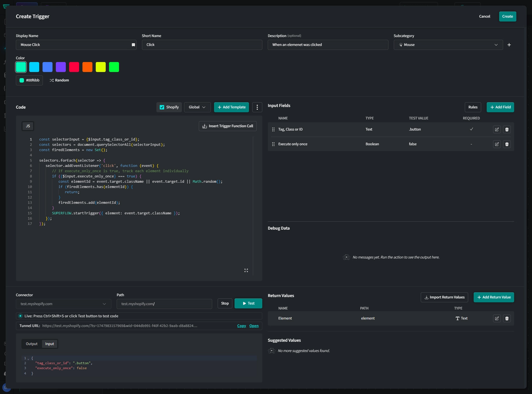
Task: Open the Subcategory Mouse dropdown
Action: click(x=448, y=45)
